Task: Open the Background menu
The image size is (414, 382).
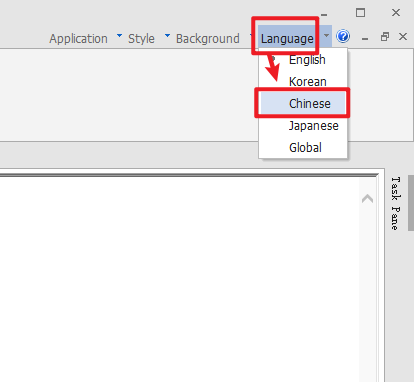Action: point(208,39)
